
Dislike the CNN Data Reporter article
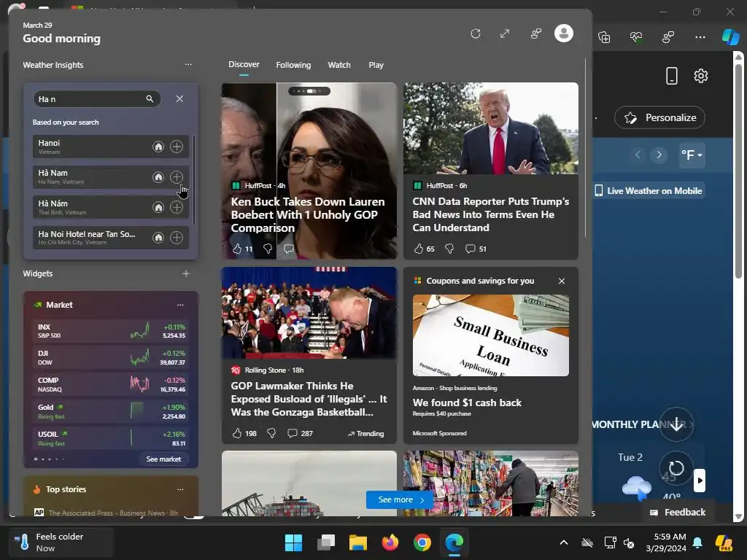point(449,249)
